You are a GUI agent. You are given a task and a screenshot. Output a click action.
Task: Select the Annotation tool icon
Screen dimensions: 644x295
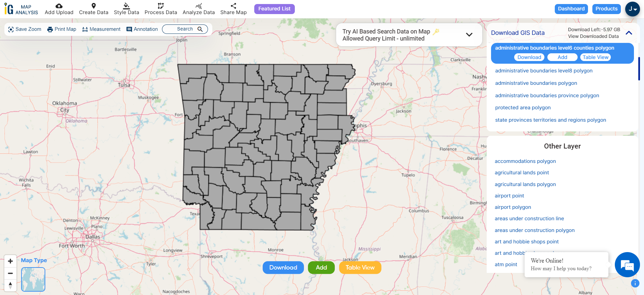pyautogui.click(x=129, y=29)
